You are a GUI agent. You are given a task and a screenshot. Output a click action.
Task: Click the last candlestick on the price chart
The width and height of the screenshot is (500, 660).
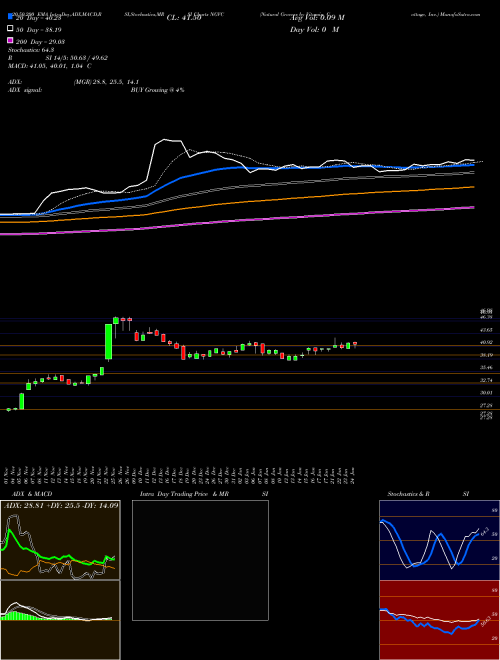[x=355, y=344]
